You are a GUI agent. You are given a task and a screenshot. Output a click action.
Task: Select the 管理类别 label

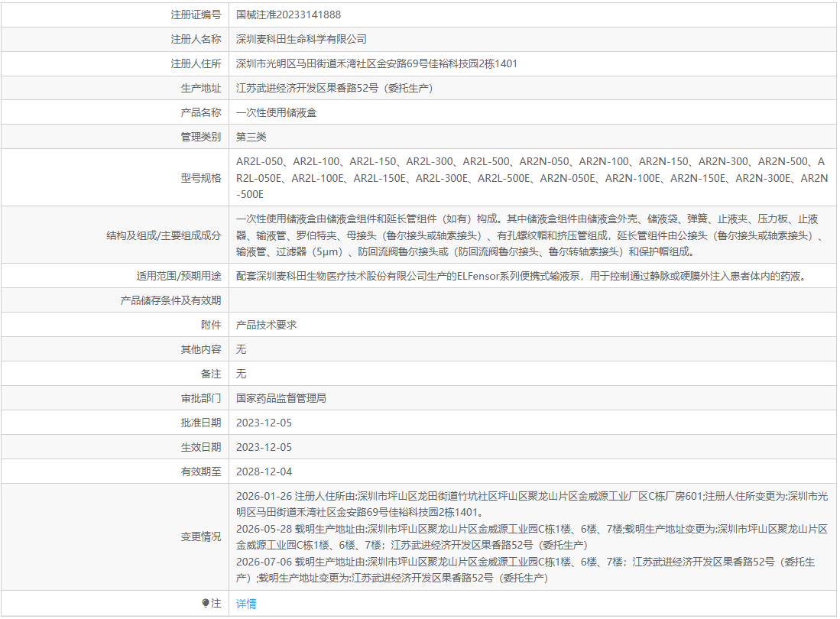click(x=201, y=137)
